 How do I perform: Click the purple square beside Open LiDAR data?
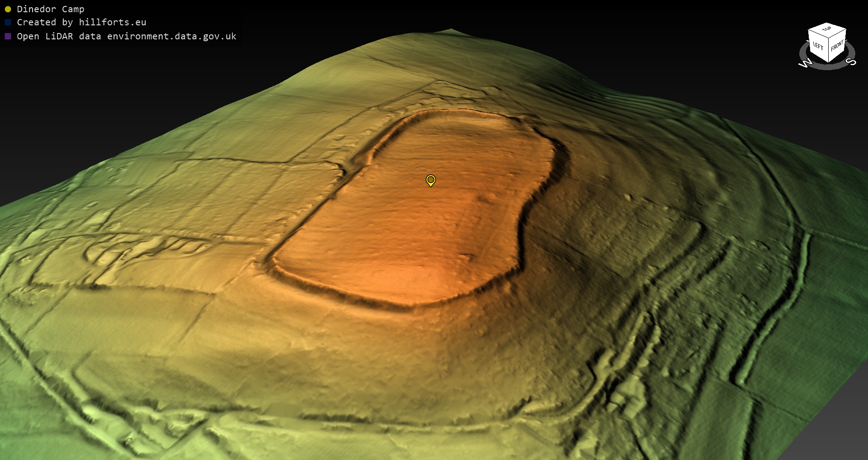[x=8, y=36]
